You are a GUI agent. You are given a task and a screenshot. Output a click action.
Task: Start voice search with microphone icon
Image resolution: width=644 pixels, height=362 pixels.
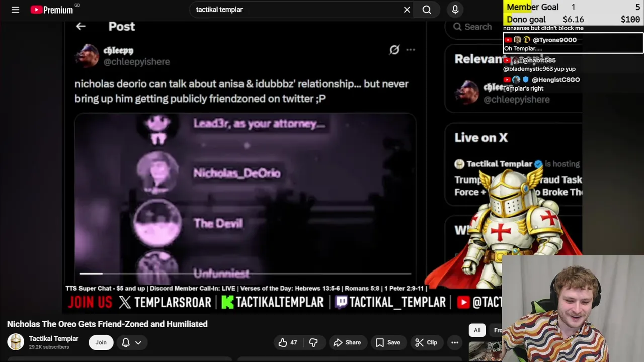coord(455,10)
